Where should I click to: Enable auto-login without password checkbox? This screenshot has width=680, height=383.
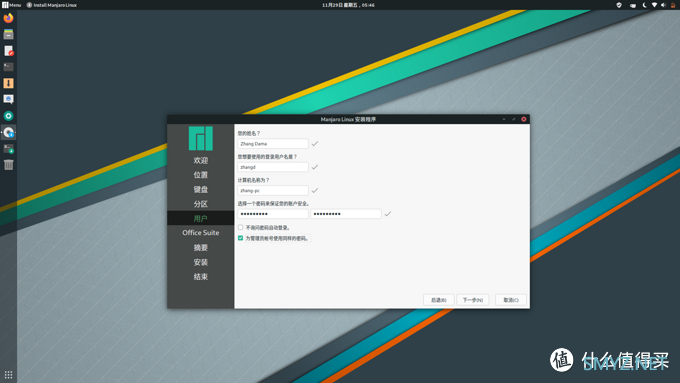241,227
